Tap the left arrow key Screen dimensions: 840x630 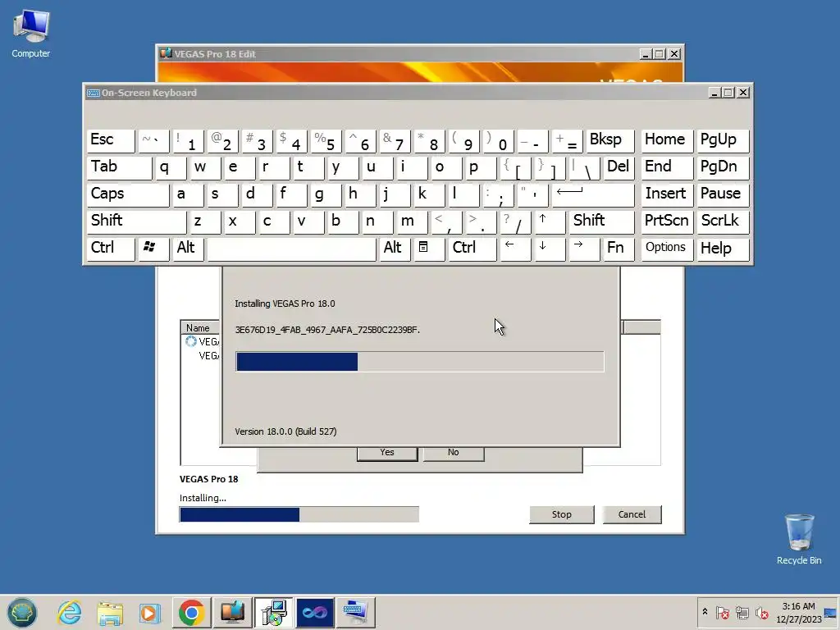point(515,248)
